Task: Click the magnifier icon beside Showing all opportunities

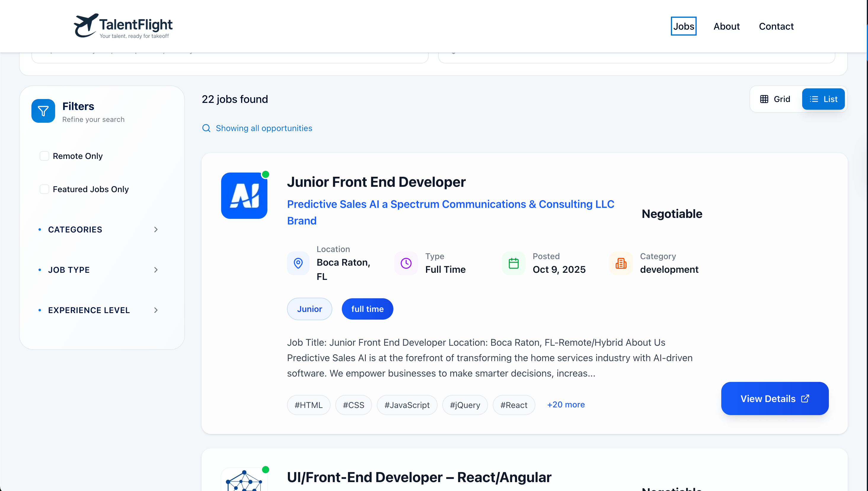Action: point(206,128)
